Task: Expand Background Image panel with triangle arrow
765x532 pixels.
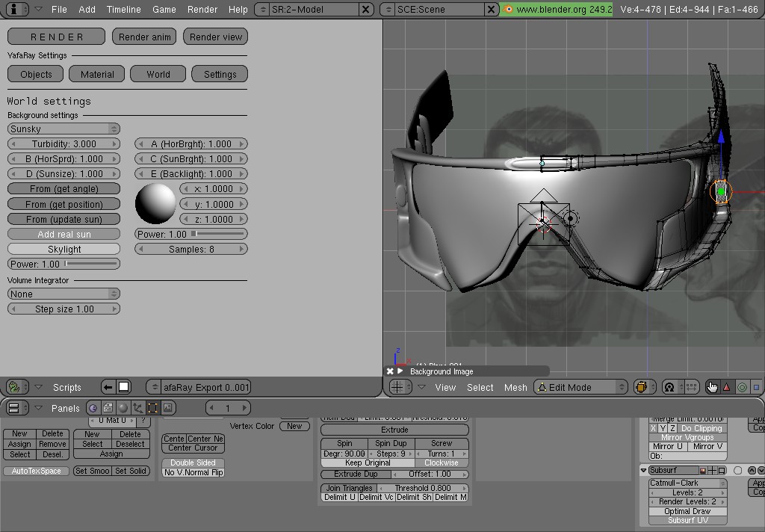Action: (x=400, y=371)
